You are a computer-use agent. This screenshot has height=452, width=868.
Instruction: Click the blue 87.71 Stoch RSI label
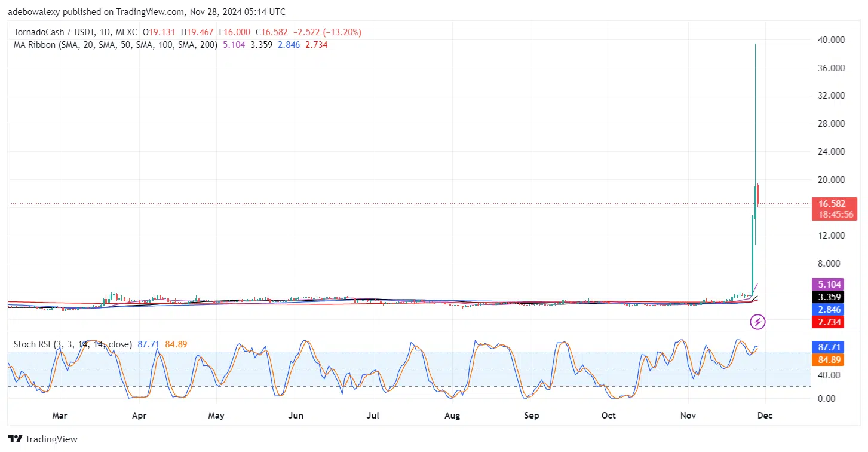tap(833, 347)
